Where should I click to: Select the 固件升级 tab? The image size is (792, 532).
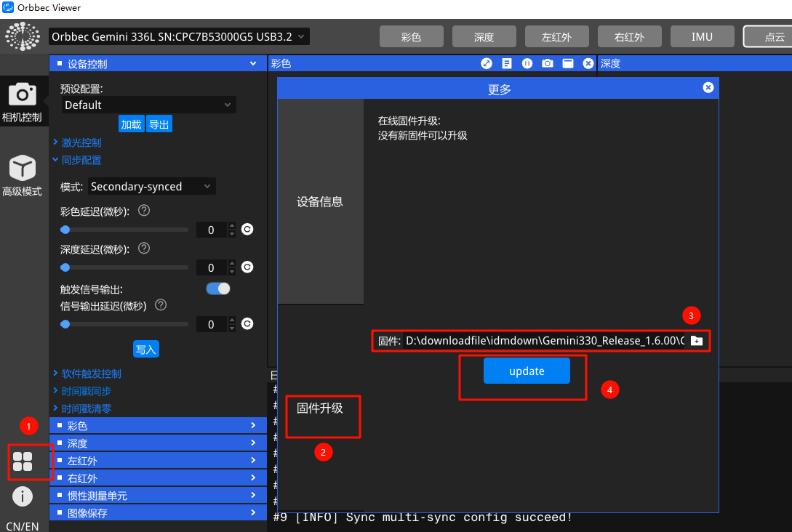320,408
